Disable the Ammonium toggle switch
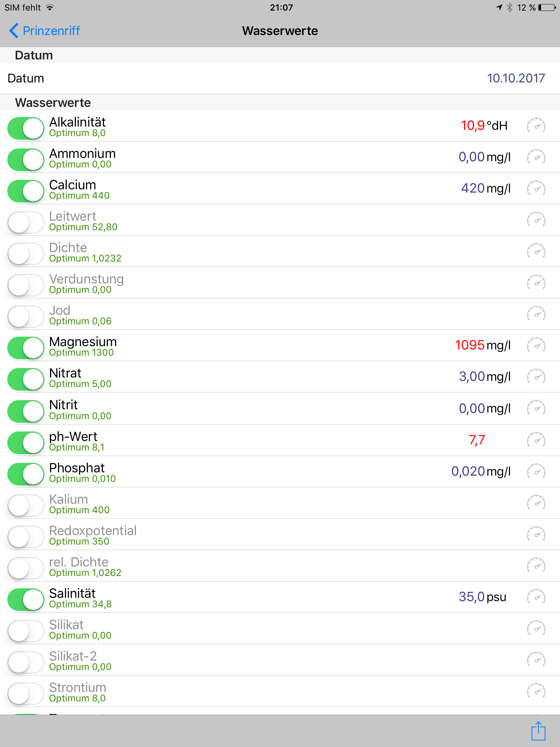 click(x=26, y=159)
